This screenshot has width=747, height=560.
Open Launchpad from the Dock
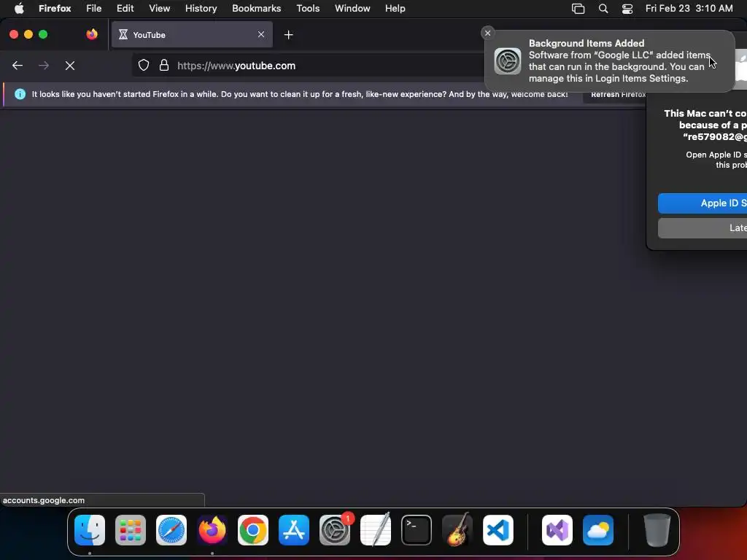131,530
